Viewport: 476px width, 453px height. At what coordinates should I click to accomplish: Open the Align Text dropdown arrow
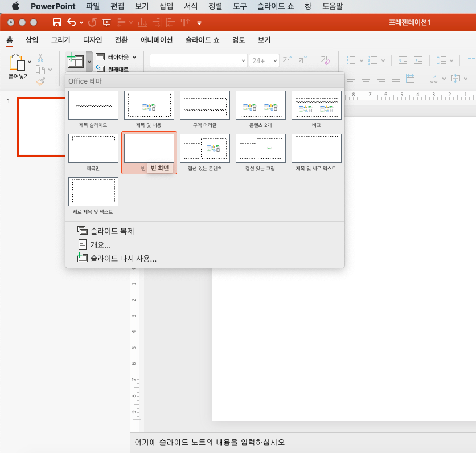coord(466,79)
